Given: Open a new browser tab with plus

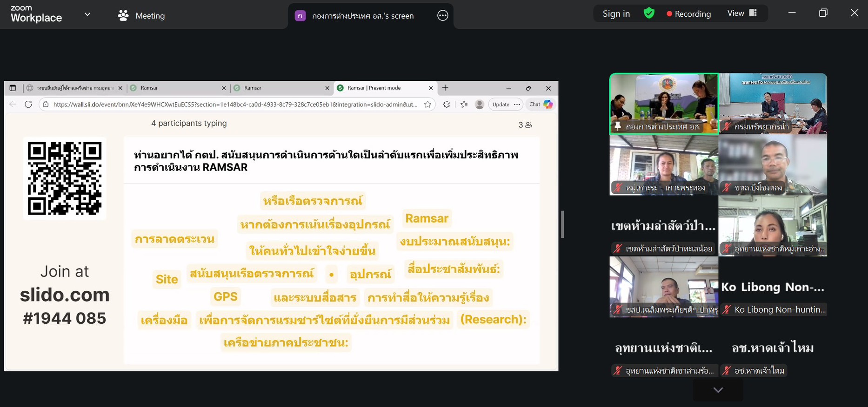Looking at the screenshot, I should (x=445, y=88).
